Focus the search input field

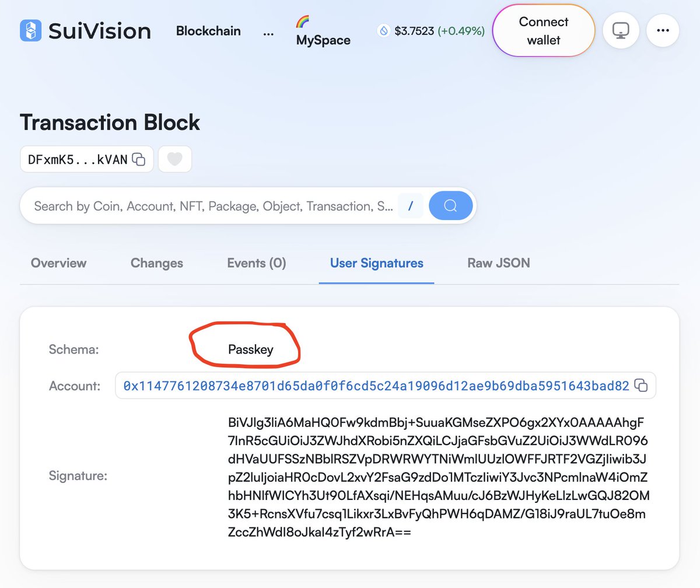[x=213, y=206]
